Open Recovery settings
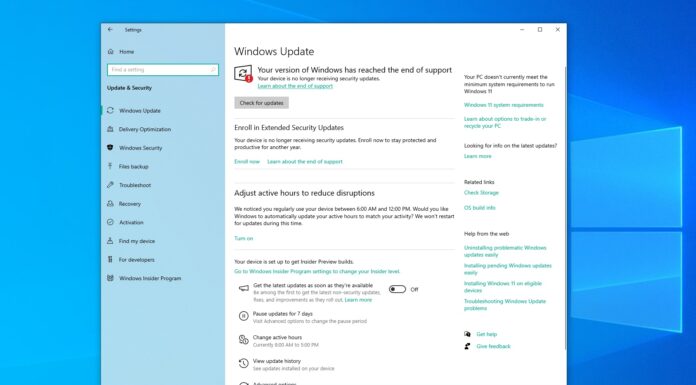 [x=130, y=204]
